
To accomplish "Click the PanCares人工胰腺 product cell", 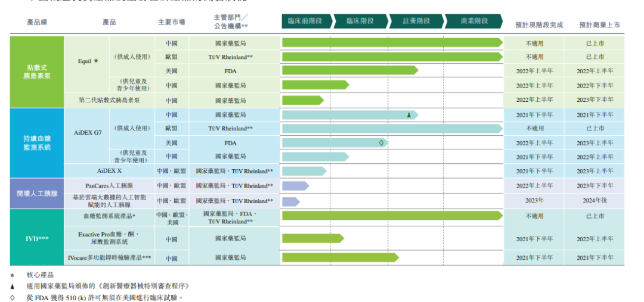I will click(x=109, y=185).
